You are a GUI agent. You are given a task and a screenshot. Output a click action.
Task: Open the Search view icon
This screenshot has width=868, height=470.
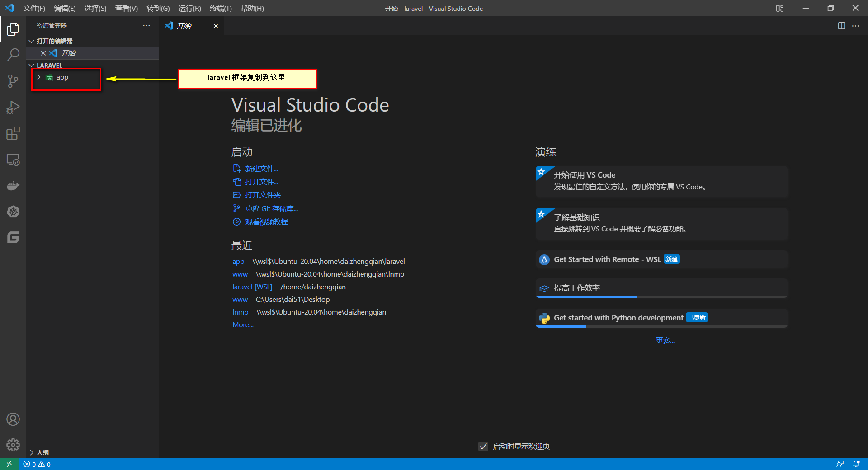pos(13,55)
